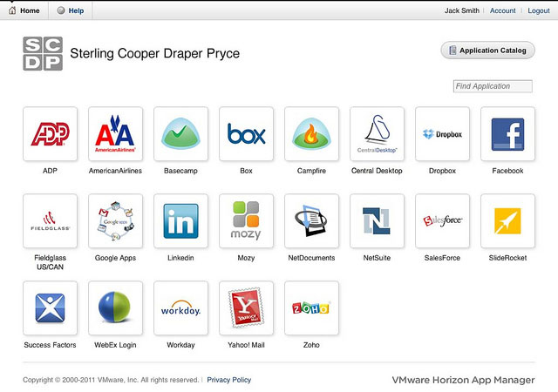Launch the Mozy app icon
The width and height of the screenshot is (558, 392).
pos(246,221)
